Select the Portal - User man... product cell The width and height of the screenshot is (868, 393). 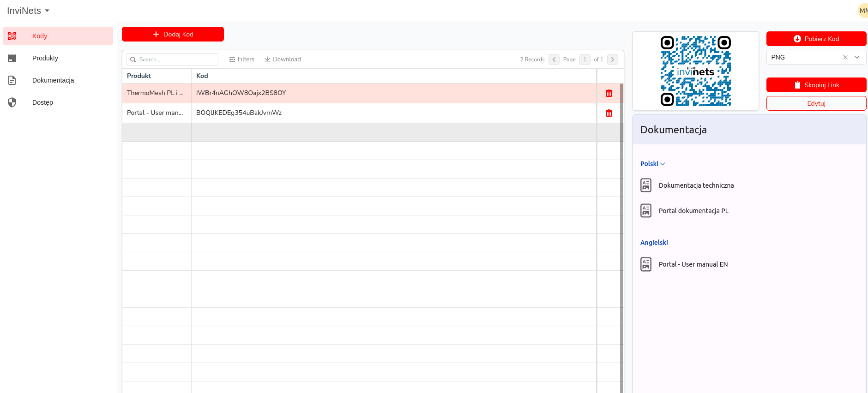coord(157,113)
